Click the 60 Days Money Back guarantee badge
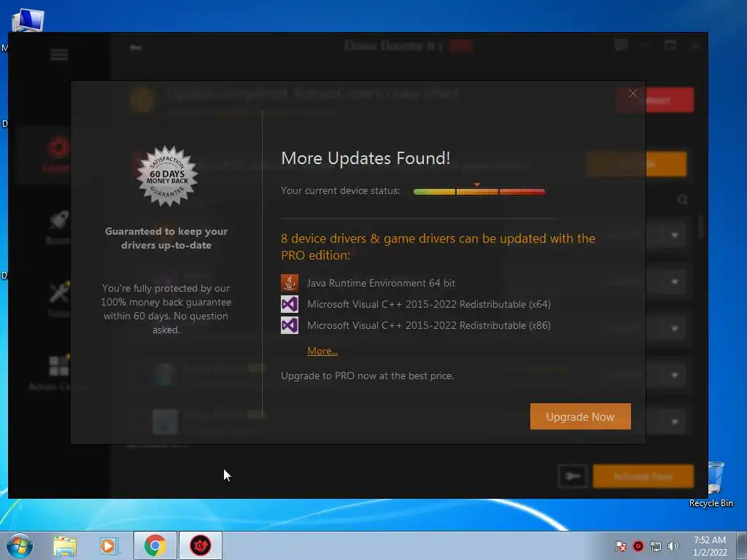The height and width of the screenshot is (560, 747). click(x=167, y=176)
